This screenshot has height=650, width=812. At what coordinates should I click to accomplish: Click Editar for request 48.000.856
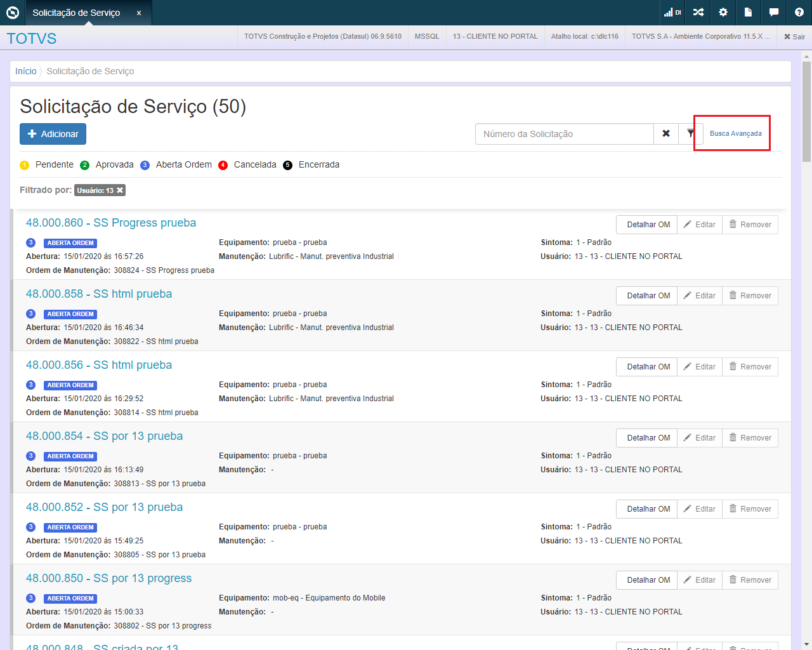(700, 367)
